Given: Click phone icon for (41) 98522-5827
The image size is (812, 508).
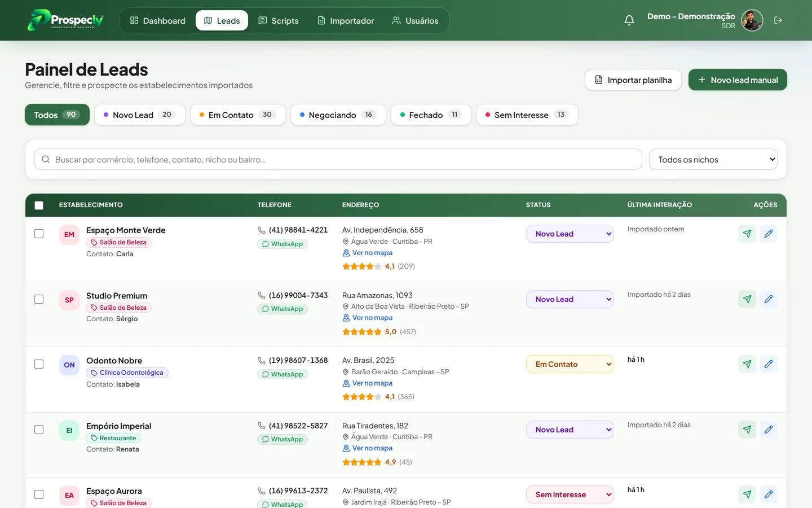Looking at the screenshot, I should coord(262,426).
